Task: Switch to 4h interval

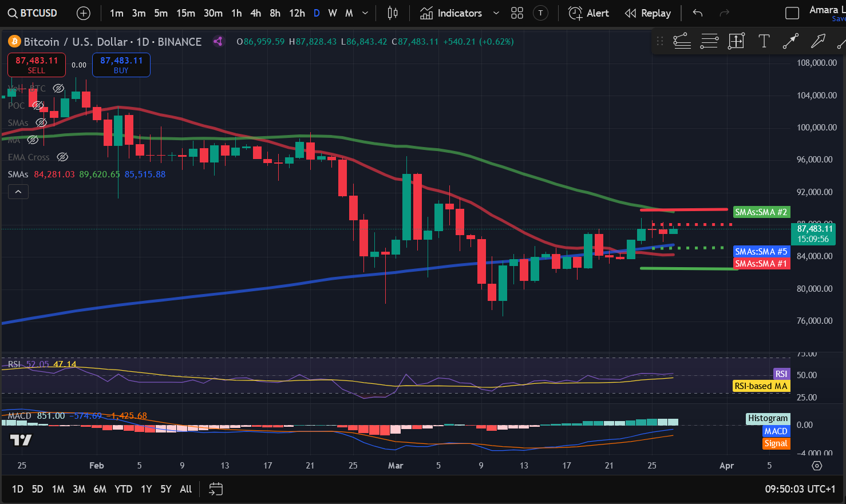Action: [256, 13]
